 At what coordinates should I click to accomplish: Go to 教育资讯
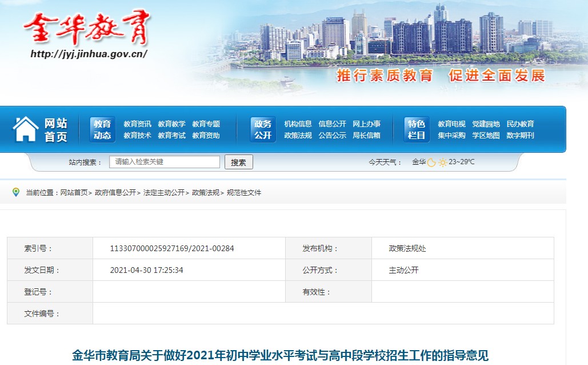pyautogui.click(x=137, y=124)
